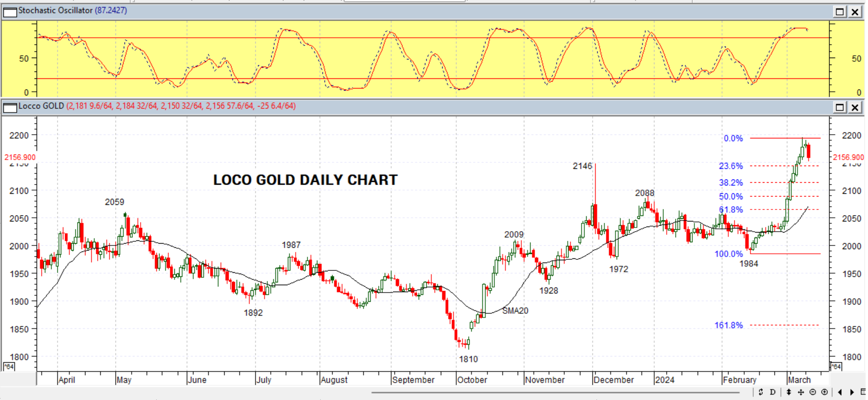
Task: Open the Stochastic Oscillator pane menu icon
Action: coord(10,12)
